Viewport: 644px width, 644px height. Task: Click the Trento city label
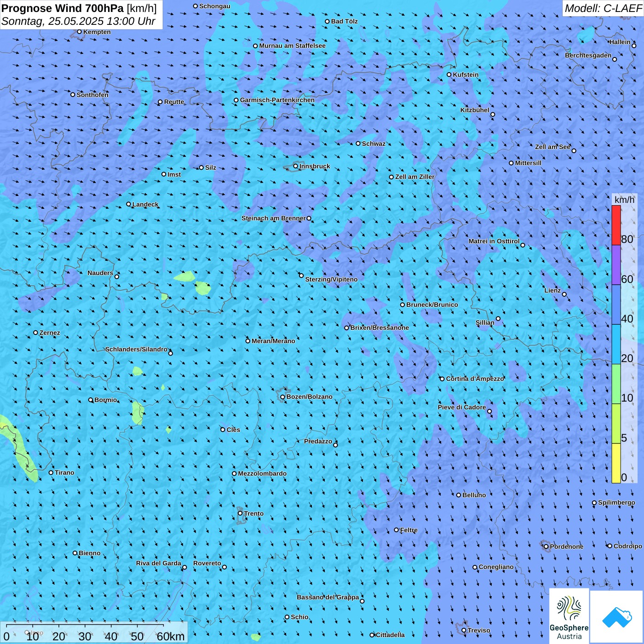tap(254, 513)
